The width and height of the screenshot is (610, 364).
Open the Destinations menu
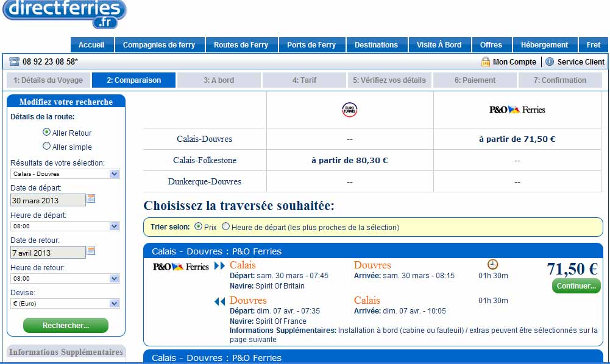(x=376, y=44)
